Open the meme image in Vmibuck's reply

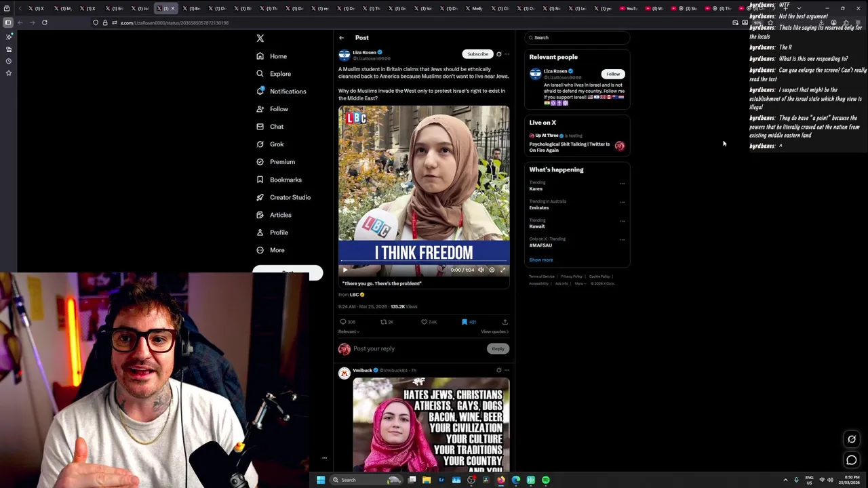(431, 426)
